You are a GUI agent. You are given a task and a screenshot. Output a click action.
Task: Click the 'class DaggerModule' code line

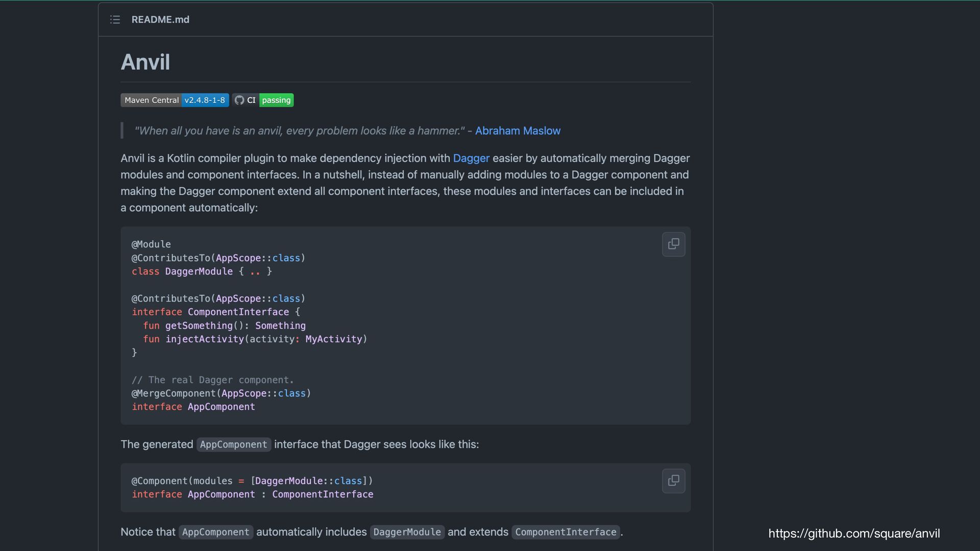click(x=202, y=271)
